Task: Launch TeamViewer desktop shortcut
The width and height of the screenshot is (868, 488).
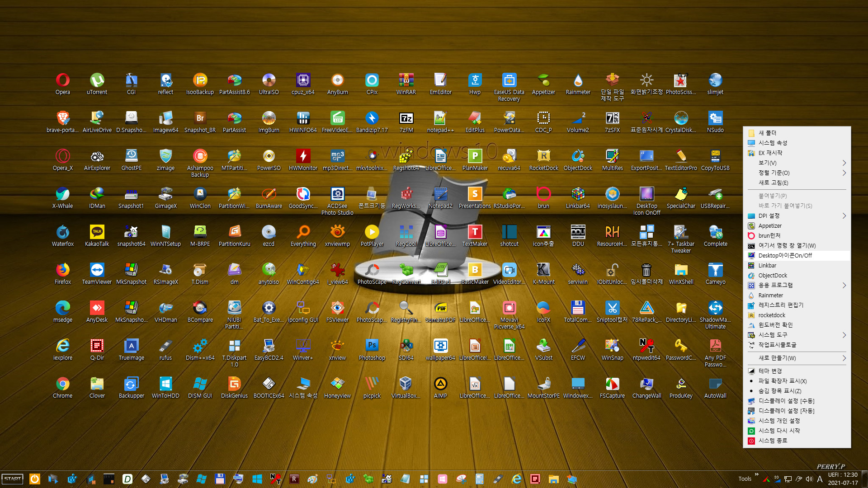Action: (97, 274)
